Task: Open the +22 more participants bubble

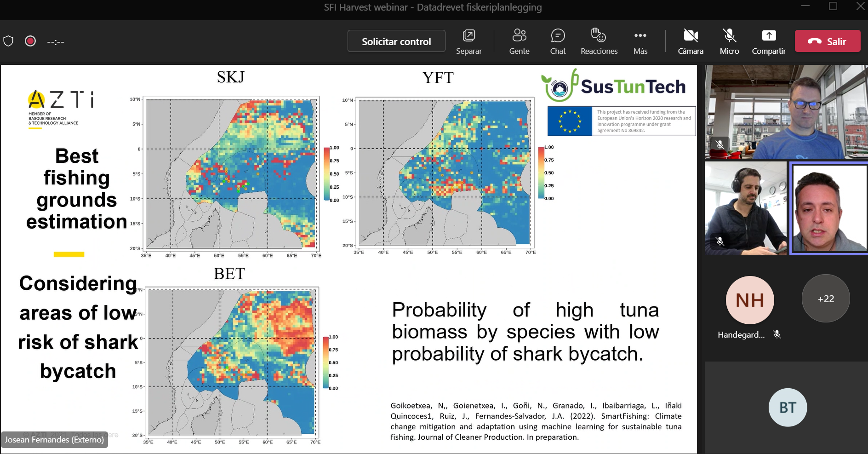Action: 826,299
